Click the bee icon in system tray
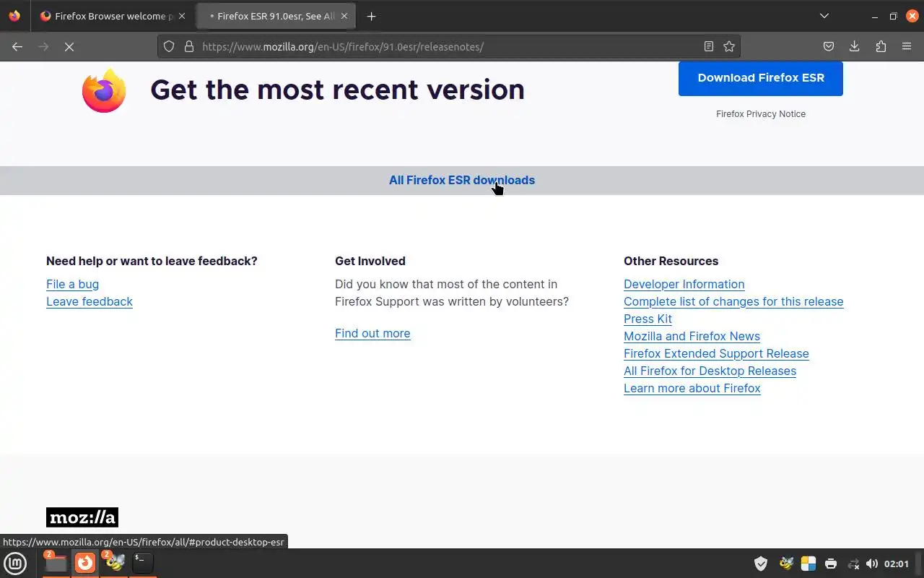 (x=787, y=564)
